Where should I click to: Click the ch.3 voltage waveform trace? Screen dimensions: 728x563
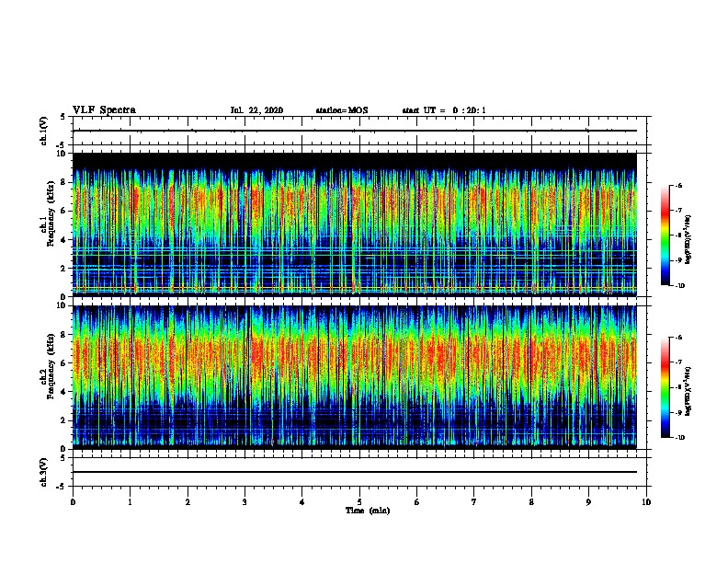355,472
